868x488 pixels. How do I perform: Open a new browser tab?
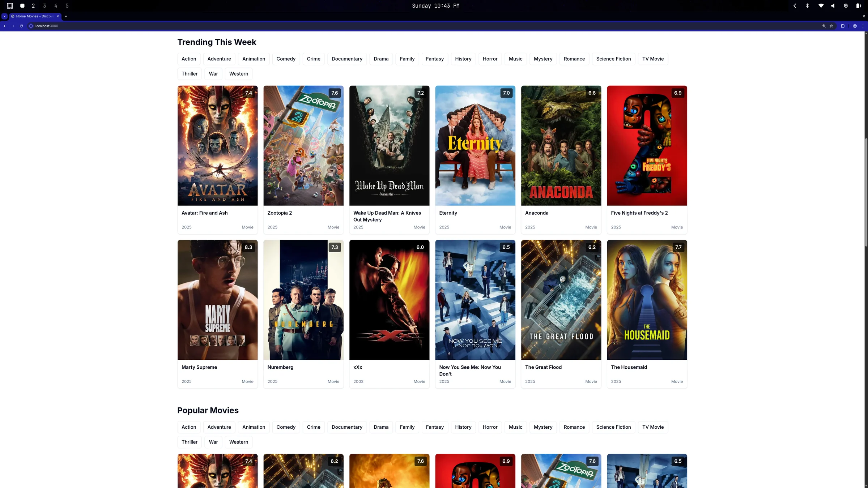[x=66, y=16]
